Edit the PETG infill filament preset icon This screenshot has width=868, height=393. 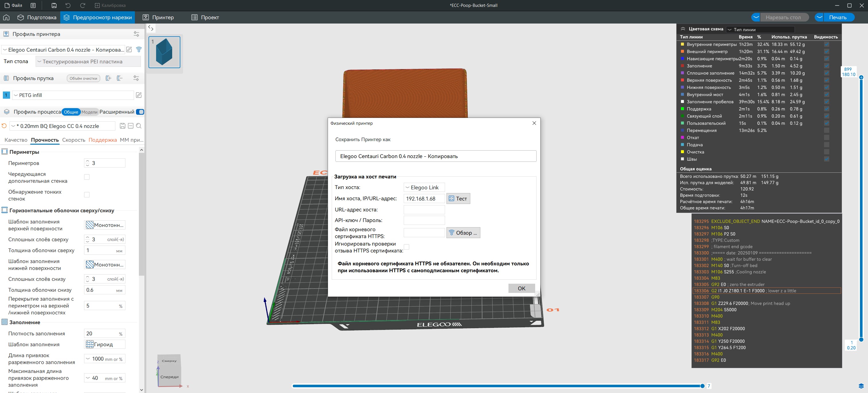139,95
